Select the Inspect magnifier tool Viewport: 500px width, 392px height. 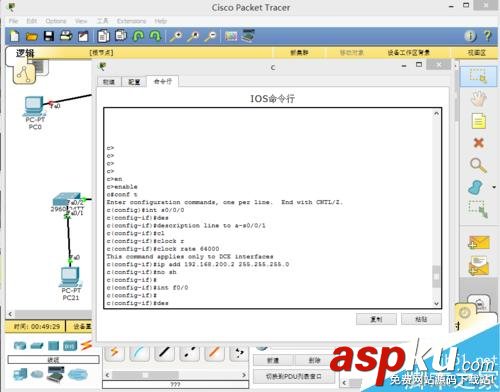click(x=478, y=165)
